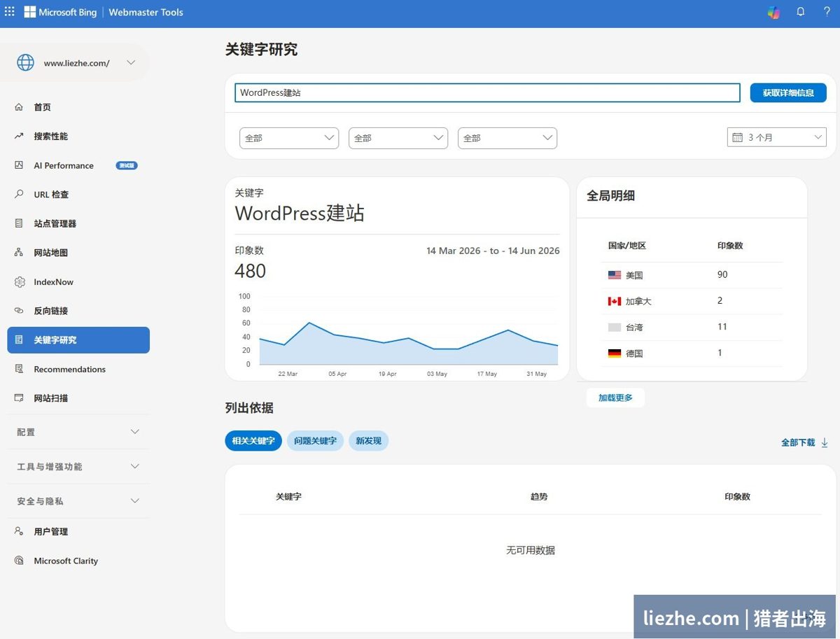Click the magnifier icon for URL 检查
The width and height of the screenshot is (840, 639).
[19, 195]
